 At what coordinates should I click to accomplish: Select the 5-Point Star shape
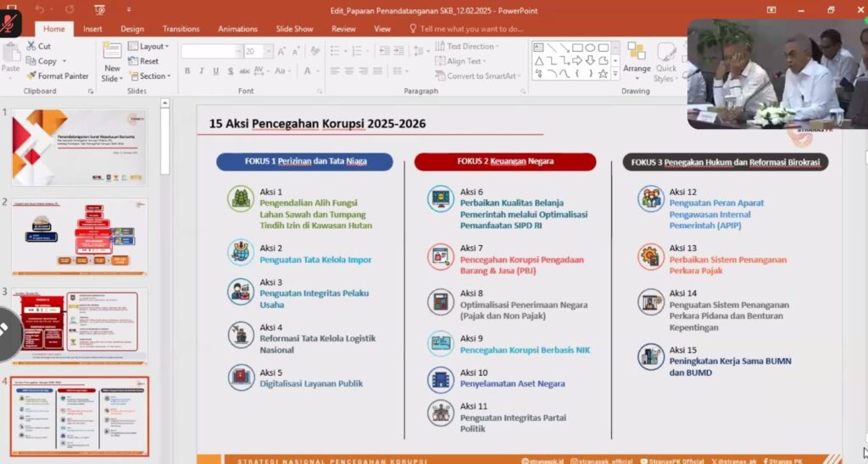(x=604, y=73)
